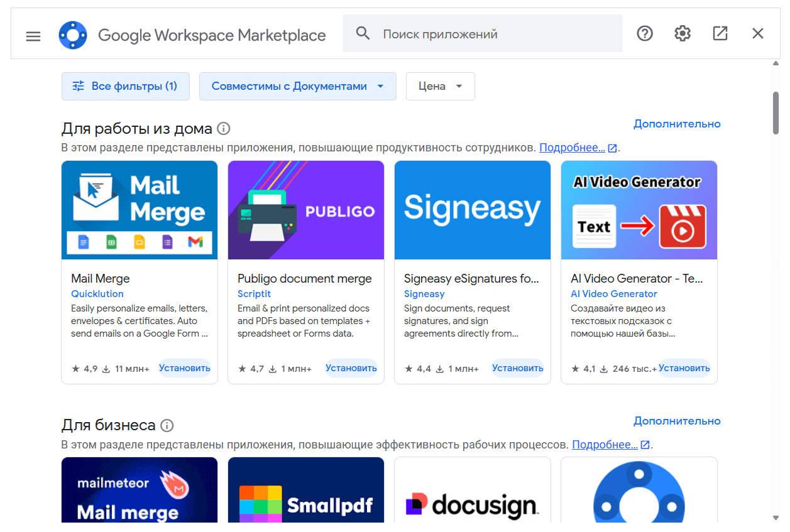Open Дополнительно for Для работы из дома

(677, 124)
